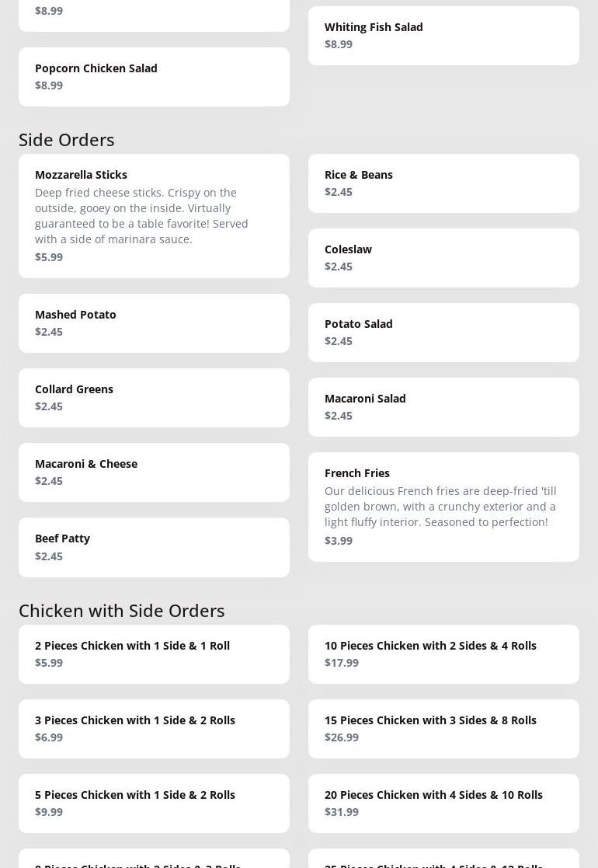The height and width of the screenshot is (868, 598).
Task: Pick 3 Pieces Chicken with 1 Side
Action: click(154, 728)
